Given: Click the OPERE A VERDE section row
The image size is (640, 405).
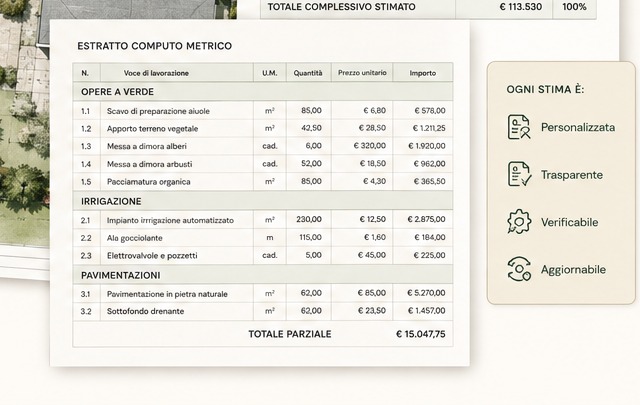Looking at the screenshot, I should (263, 92).
